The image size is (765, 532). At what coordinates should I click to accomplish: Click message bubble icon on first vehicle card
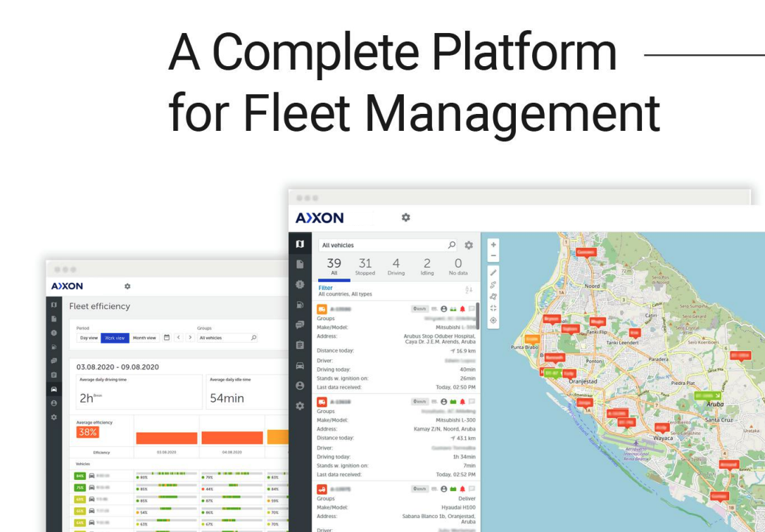(472, 309)
